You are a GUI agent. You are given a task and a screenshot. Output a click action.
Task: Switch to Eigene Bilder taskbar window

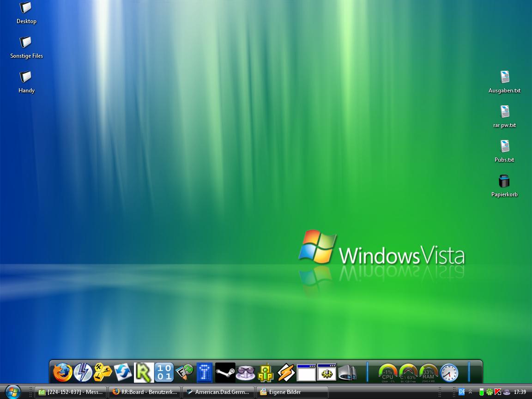click(292, 392)
